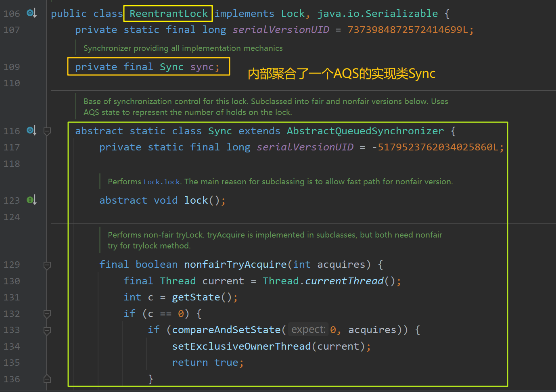
Task: Click AbstractQueuedSynchronizer in the extends clause
Action: tap(366, 131)
